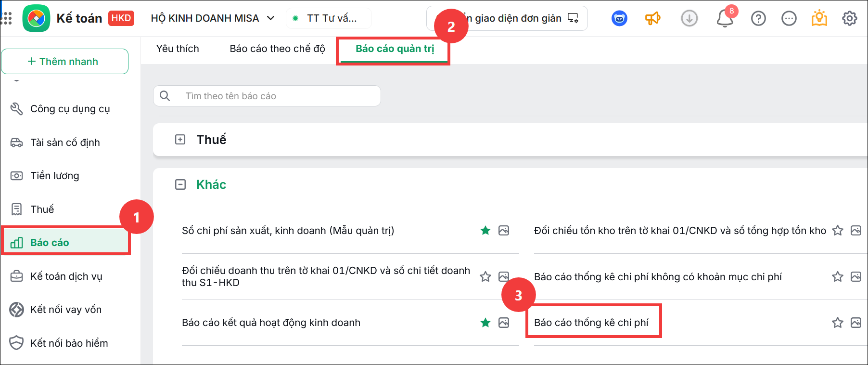Click the download arrow icon
Image resolution: width=868 pixels, height=365 pixels.
click(x=689, y=19)
